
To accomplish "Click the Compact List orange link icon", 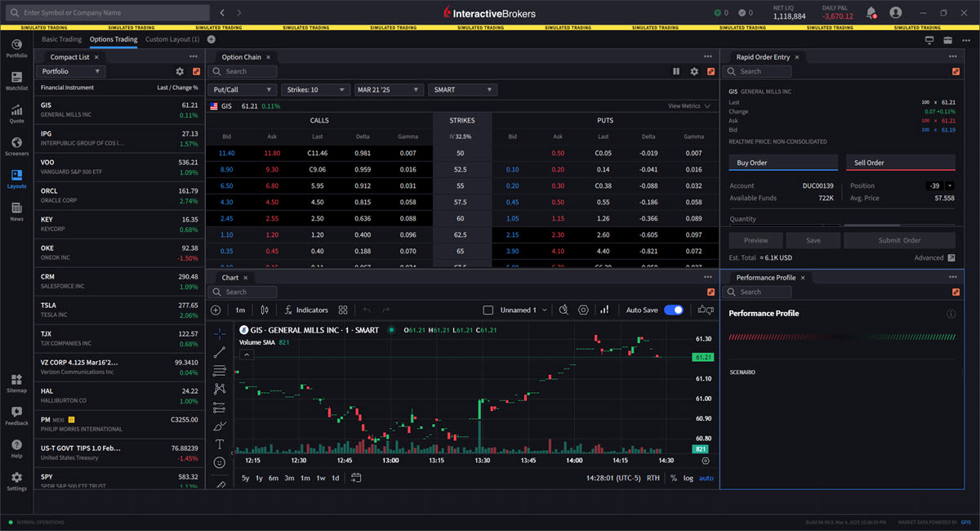I will 196,72.
